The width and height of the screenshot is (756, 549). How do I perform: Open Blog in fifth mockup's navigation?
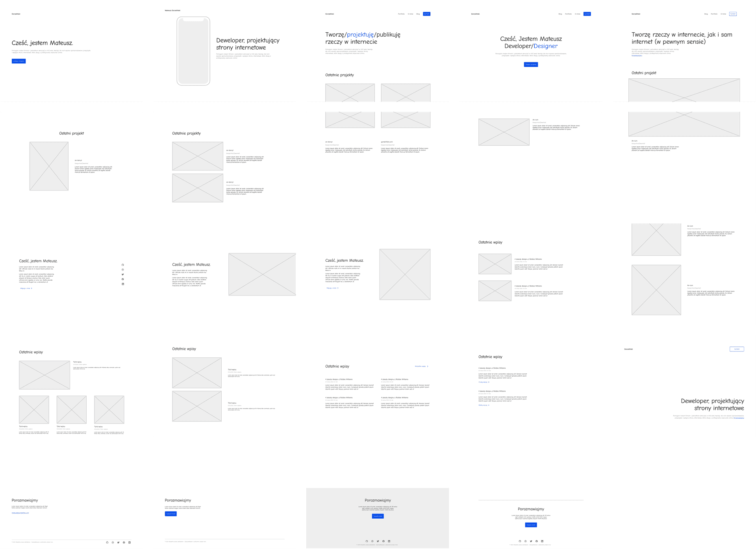pyautogui.click(x=706, y=14)
